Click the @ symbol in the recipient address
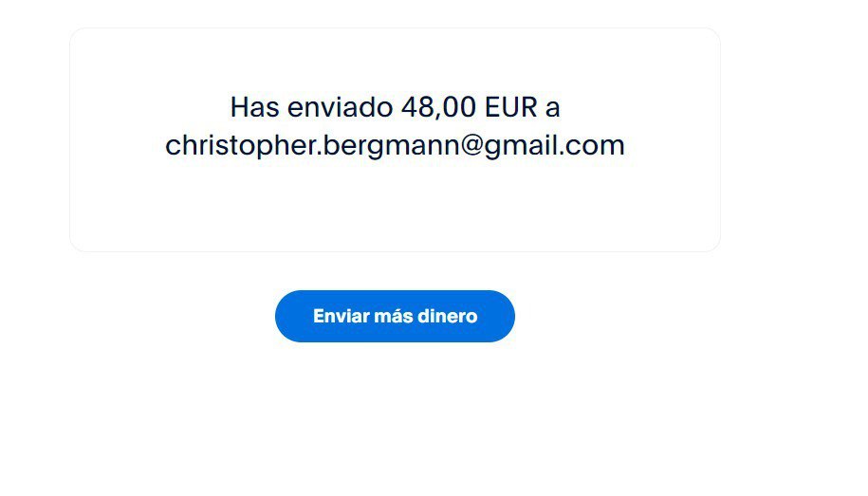 [x=471, y=146]
